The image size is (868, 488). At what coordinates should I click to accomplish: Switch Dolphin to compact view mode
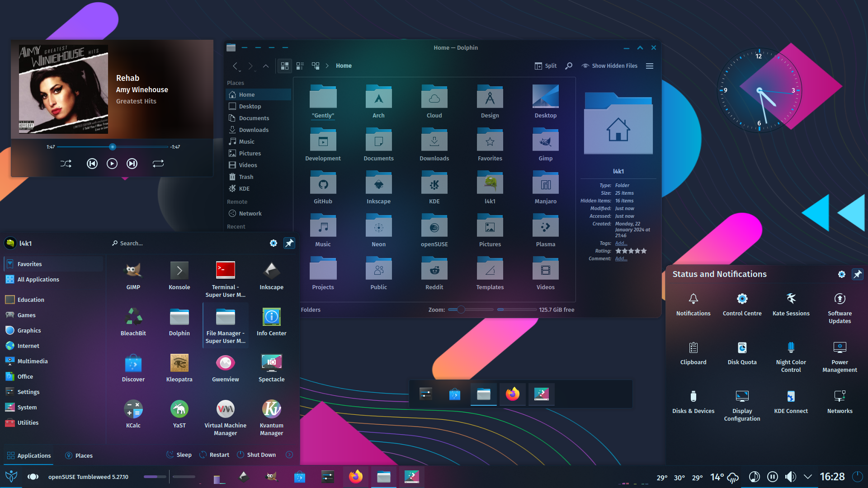point(300,66)
